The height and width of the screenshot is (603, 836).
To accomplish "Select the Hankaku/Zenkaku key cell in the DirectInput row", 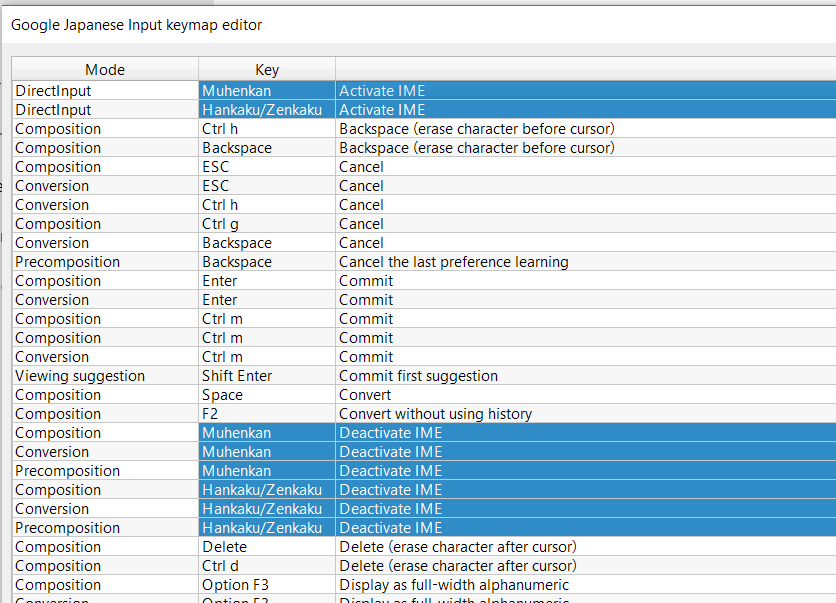I will click(267, 110).
